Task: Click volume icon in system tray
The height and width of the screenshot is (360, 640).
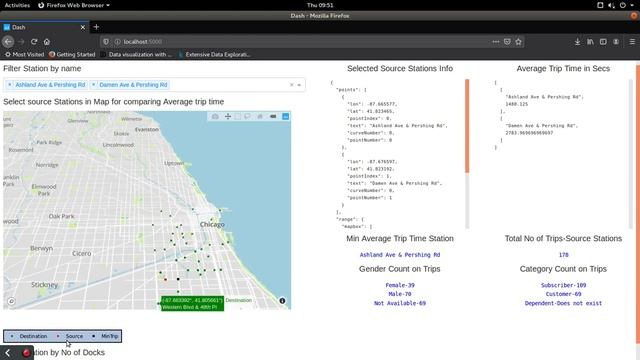Action: [611, 5]
